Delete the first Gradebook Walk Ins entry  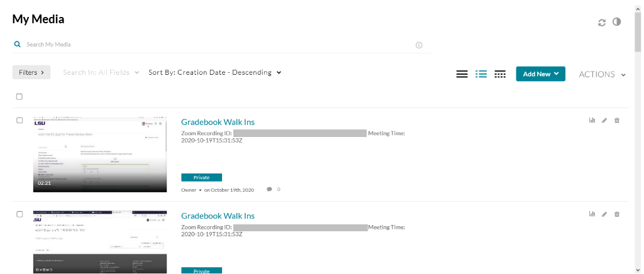(616, 121)
